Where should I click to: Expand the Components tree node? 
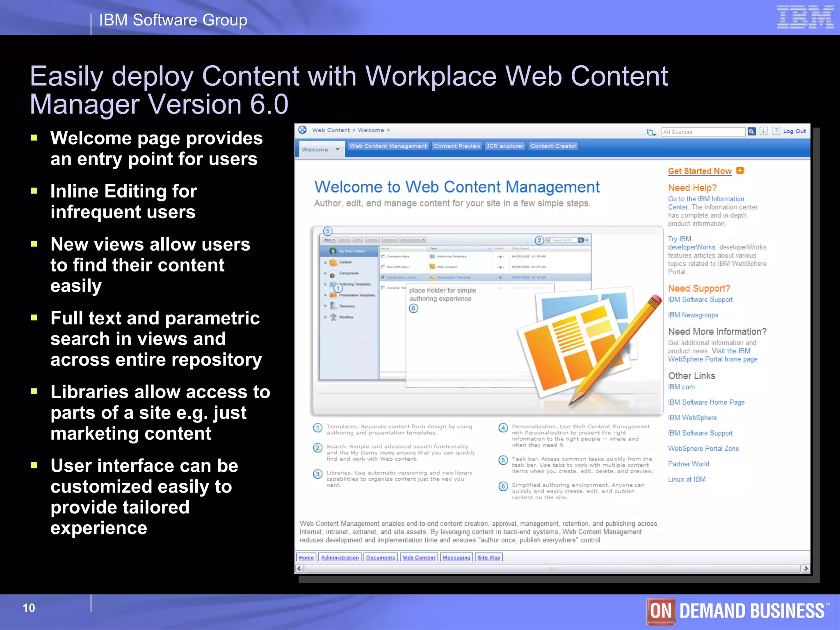[325, 273]
